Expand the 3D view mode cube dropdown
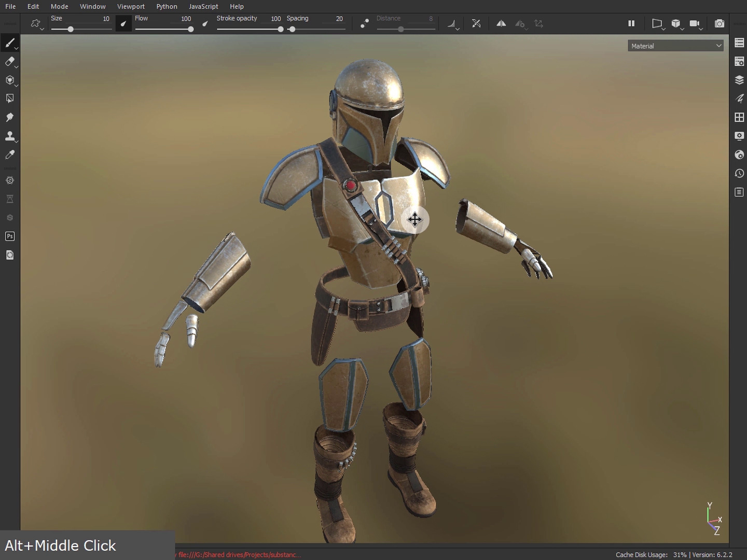Viewport: 747px width, 560px height. 676,24
